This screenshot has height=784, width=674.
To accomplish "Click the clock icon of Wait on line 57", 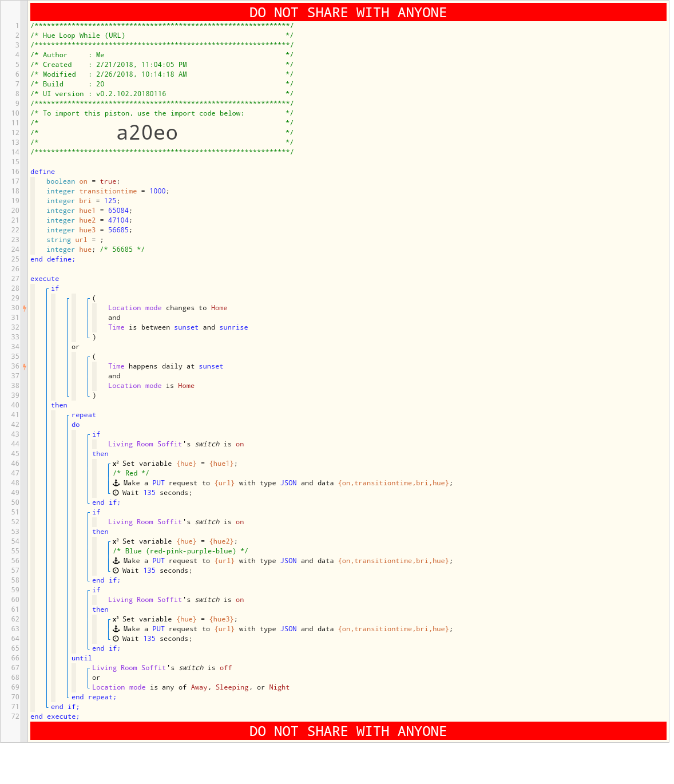I will point(116,571).
